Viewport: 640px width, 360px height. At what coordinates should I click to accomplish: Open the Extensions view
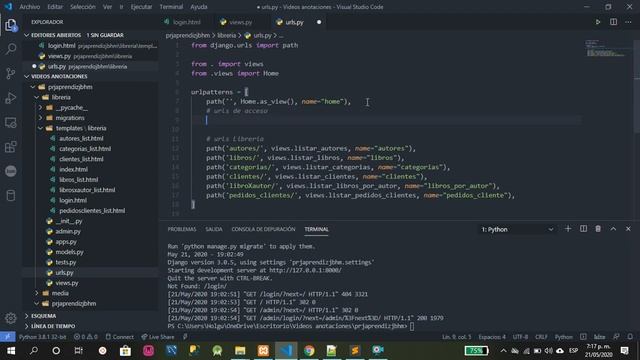pyautogui.click(x=11, y=147)
